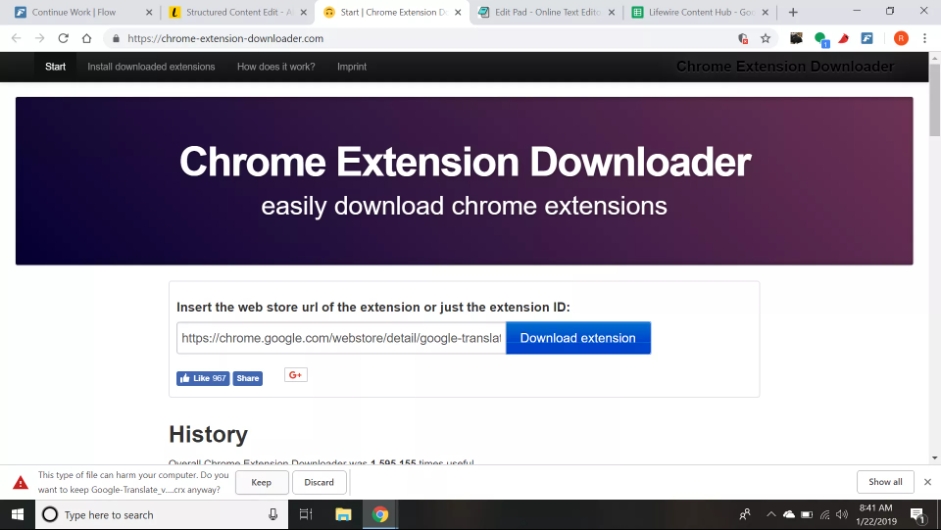
Task: Open the Imprint page
Action: [352, 67]
